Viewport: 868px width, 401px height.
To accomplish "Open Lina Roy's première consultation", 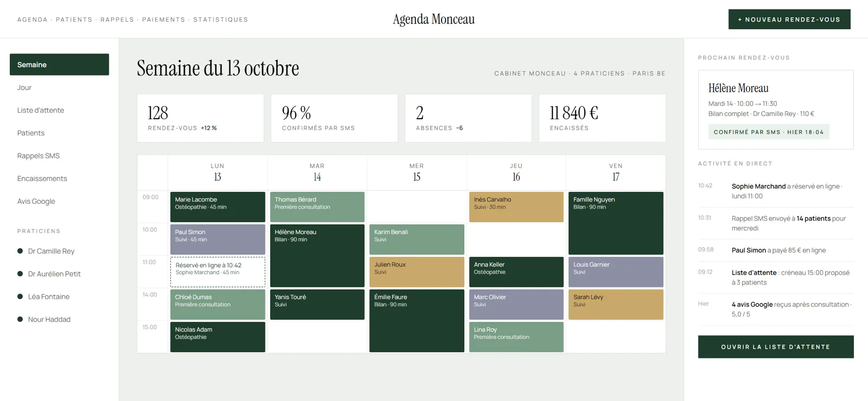I will (516, 337).
